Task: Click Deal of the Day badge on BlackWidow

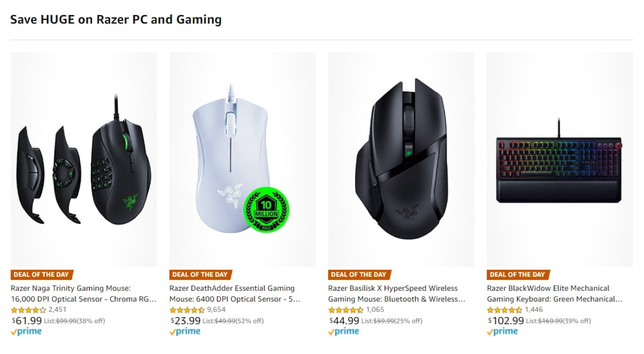Action: click(x=518, y=274)
